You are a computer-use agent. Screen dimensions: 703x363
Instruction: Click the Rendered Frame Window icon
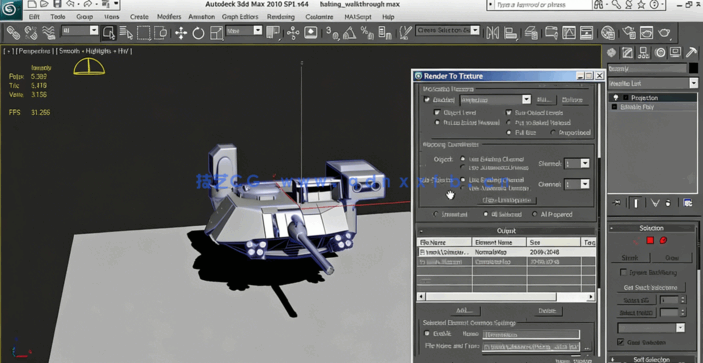tap(646, 33)
